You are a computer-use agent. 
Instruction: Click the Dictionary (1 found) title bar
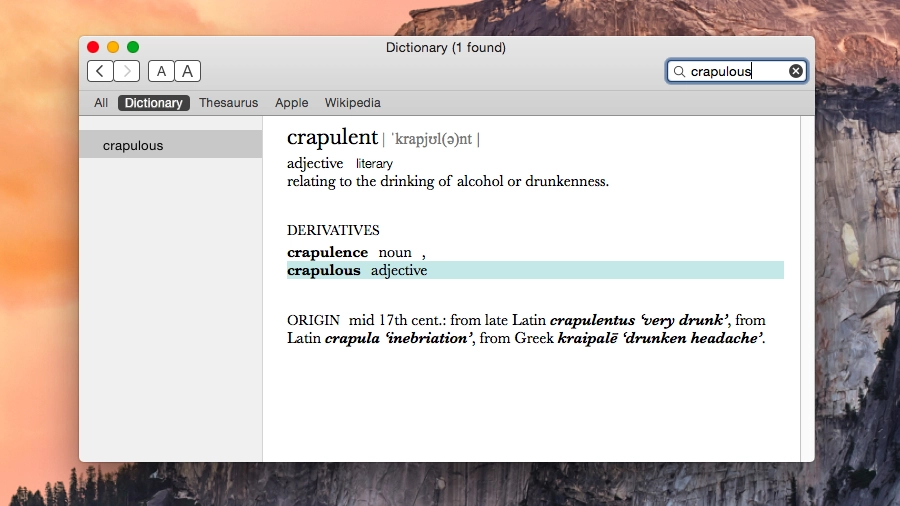coord(445,47)
